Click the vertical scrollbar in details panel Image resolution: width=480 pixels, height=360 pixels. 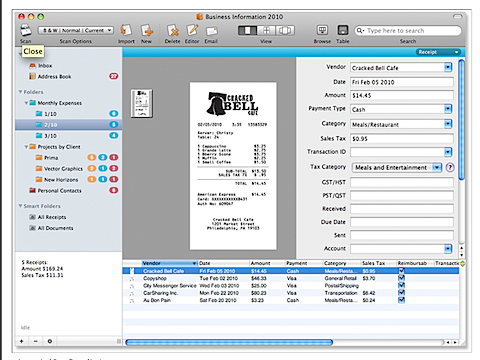[x=462, y=120]
